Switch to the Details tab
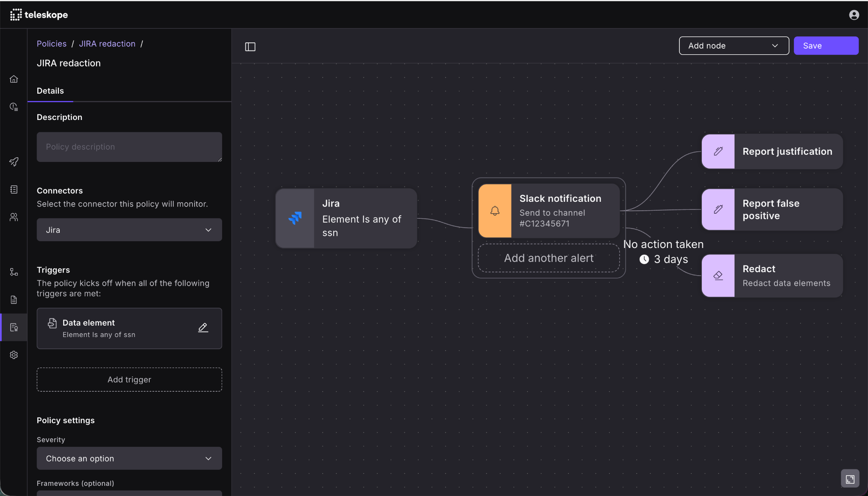This screenshot has height=496, width=868. tap(50, 91)
